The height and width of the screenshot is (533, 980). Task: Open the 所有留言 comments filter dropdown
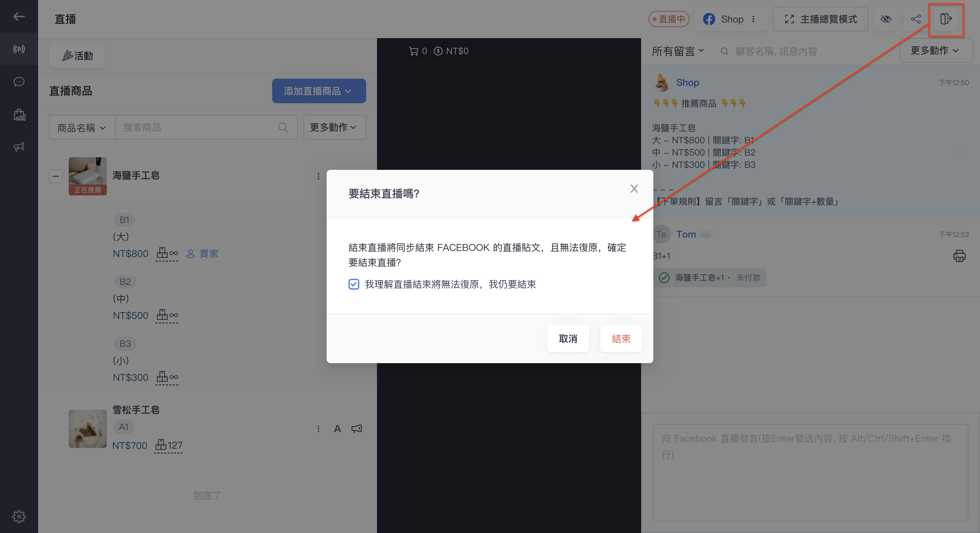pyautogui.click(x=677, y=51)
